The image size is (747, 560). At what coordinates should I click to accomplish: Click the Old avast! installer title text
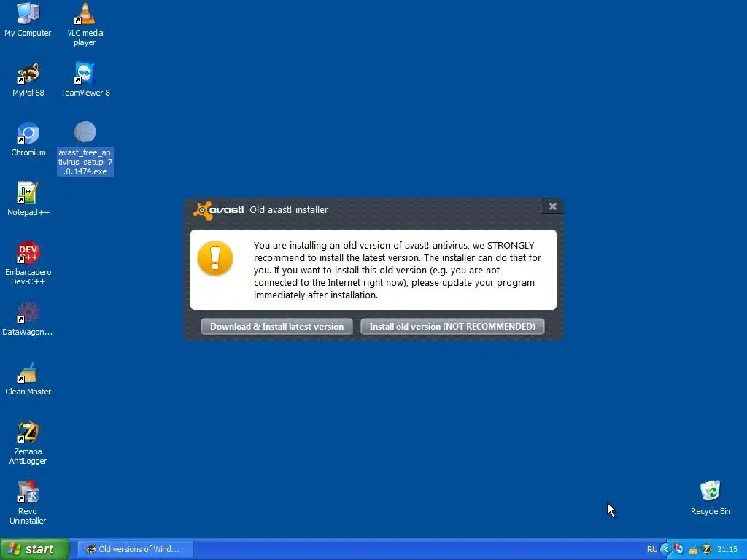pyautogui.click(x=289, y=209)
